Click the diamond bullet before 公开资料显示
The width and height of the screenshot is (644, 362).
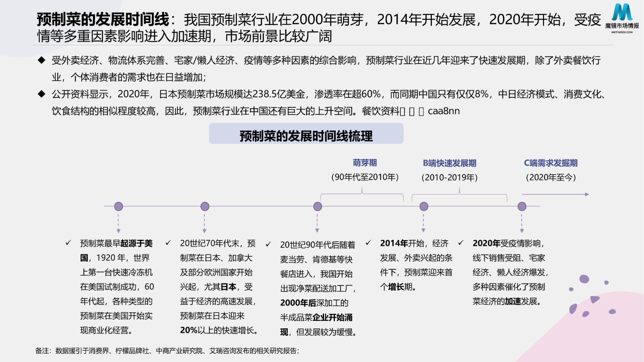pos(41,94)
